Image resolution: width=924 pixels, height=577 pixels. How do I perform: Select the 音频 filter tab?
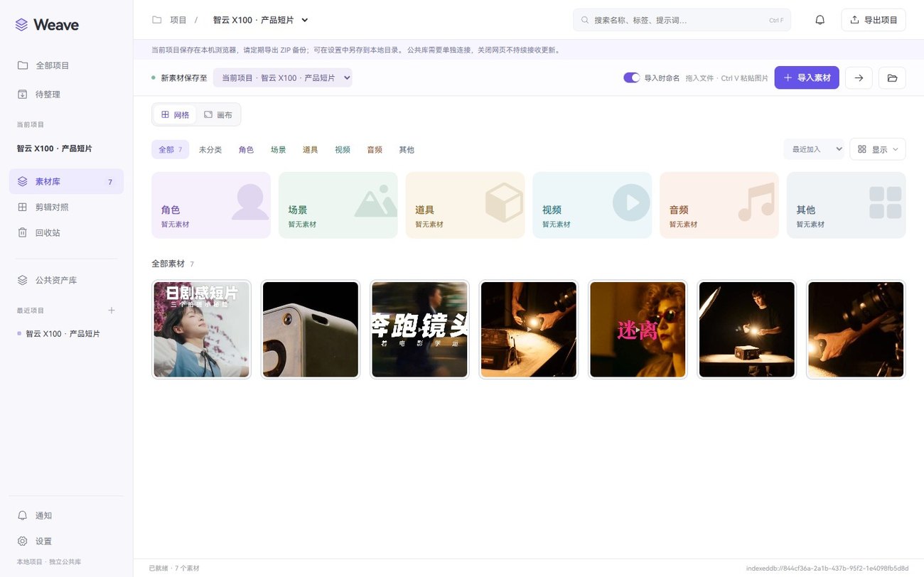[x=375, y=150]
